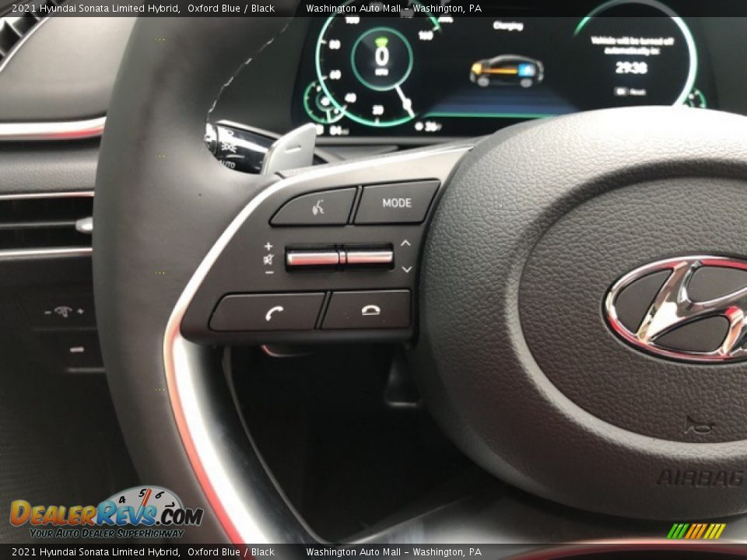Click the volume minus symbol
This screenshot has height=560, width=747.
pyautogui.click(x=269, y=272)
